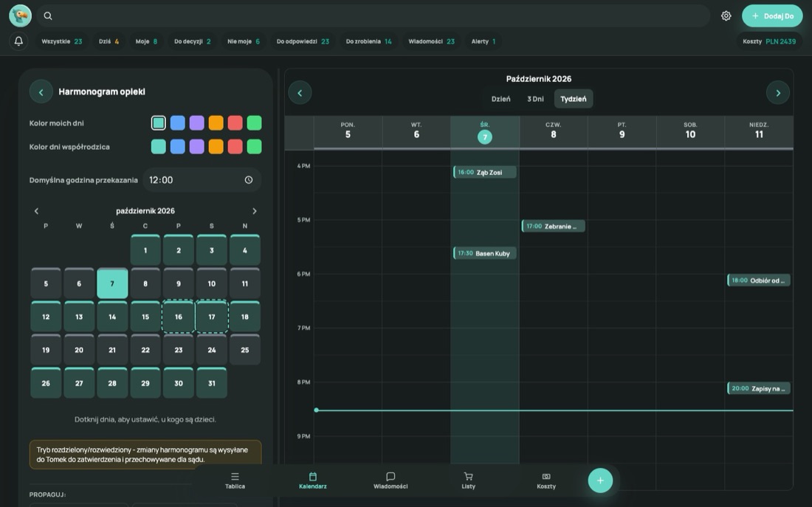Toggle custody for day 22 in mini calendar
This screenshot has height=507, width=812.
tap(145, 350)
